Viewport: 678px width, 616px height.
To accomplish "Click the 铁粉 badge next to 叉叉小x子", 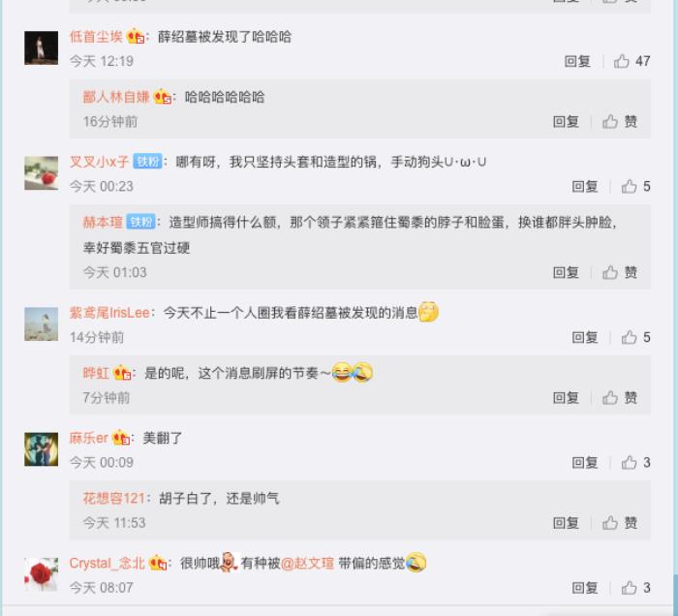I will coord(147,162).
